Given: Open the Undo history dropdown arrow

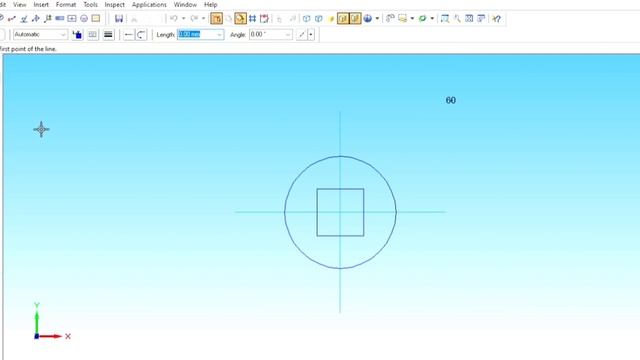Looking at the screenshot, I should [x=183, y=19].
